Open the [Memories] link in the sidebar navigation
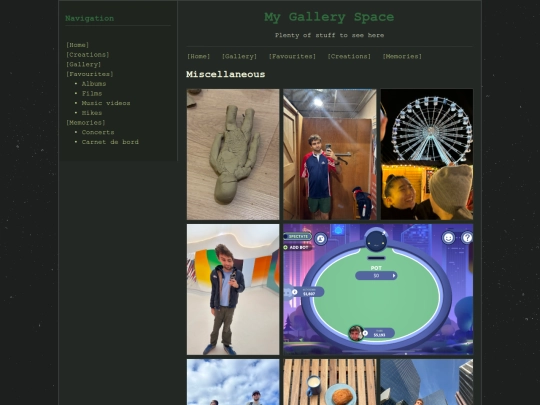Screen dimensions: 540x405 point(86,123)
